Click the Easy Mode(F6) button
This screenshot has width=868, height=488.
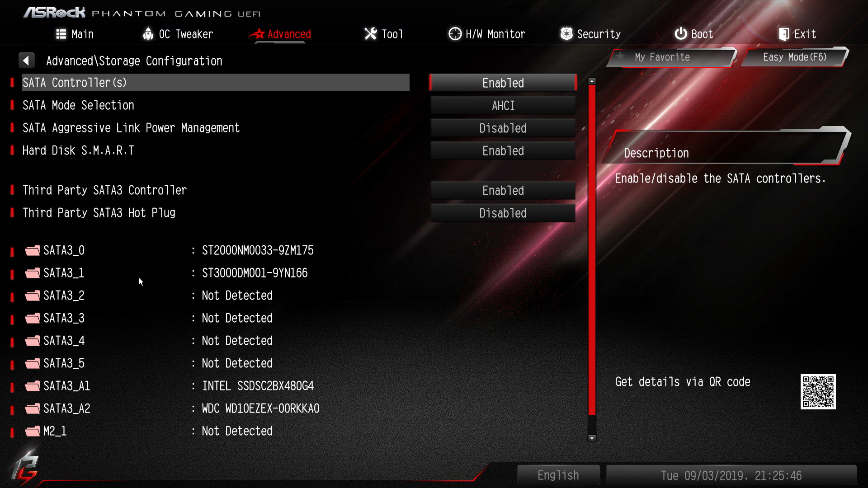point(794,57)
